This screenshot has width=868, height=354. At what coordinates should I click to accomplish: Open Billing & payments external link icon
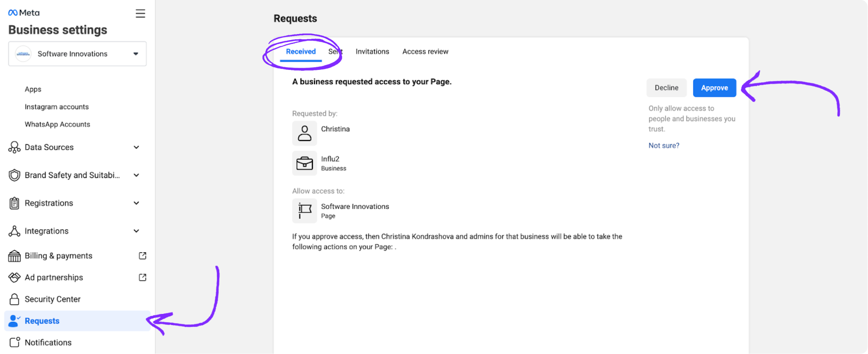click(143, 256)
